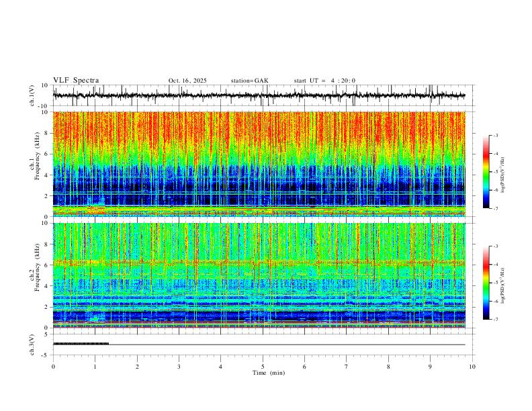Click the "start UT = 4 :20: 0" text
The width and height of the screenshot is (532, 411).
pyautogui.click(x=324, y=81)
